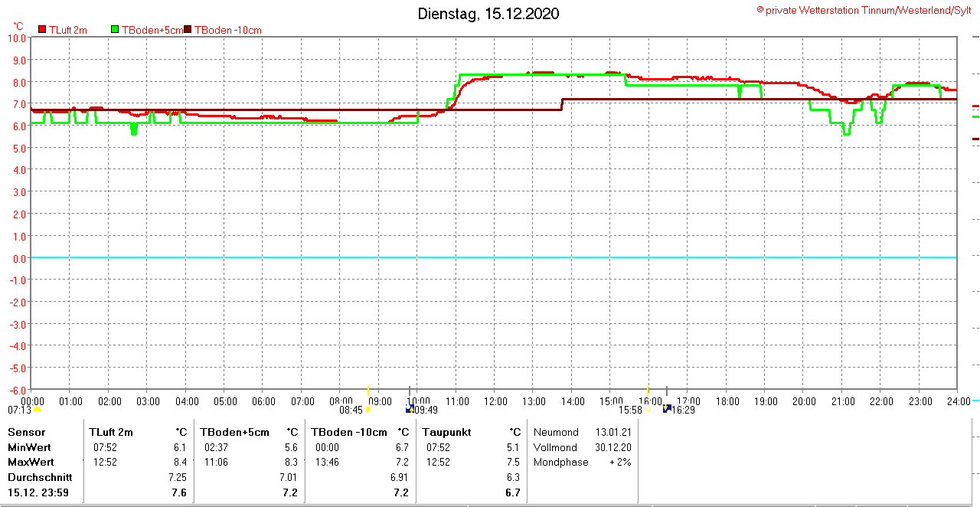
Task: Click the dark red marker on chart's right edge
Action: point(975,139)
